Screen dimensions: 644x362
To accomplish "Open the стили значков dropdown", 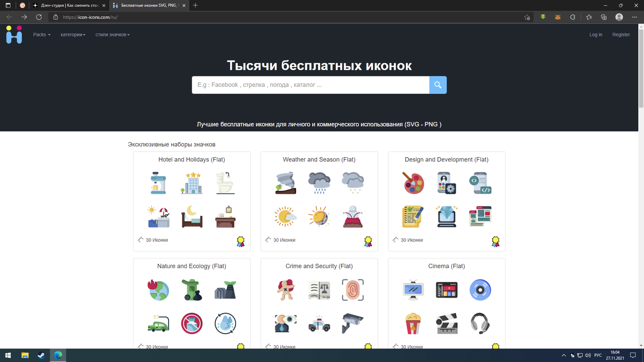I will coord(112,34).
